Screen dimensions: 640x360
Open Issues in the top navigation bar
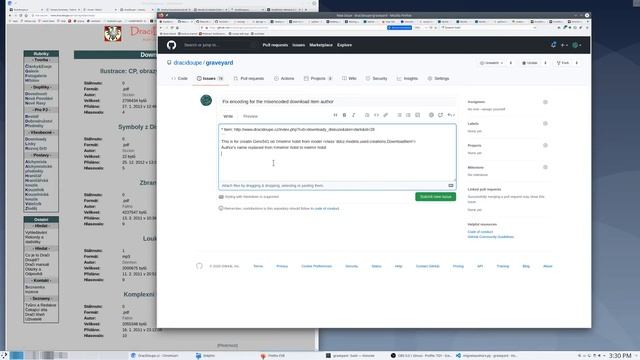point(298,45)
